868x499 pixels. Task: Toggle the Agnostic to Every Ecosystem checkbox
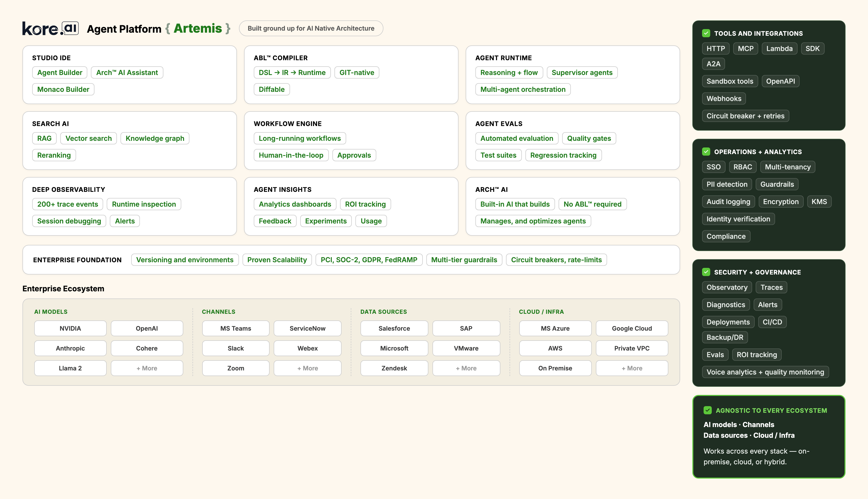click(707, 410)
